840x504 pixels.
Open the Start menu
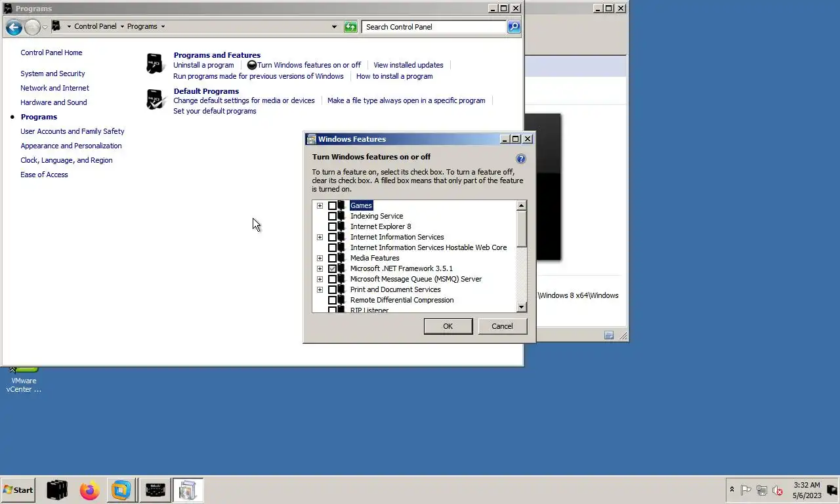(x=18, y=490)
